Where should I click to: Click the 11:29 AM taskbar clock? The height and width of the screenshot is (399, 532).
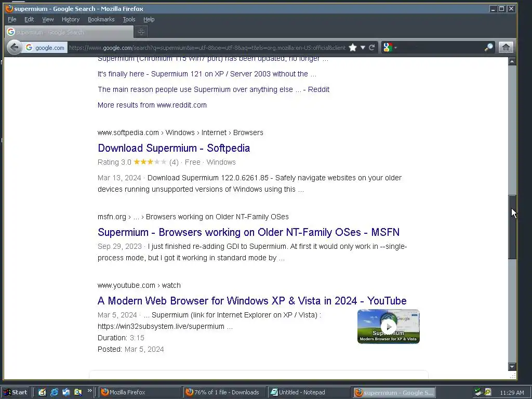512,393
